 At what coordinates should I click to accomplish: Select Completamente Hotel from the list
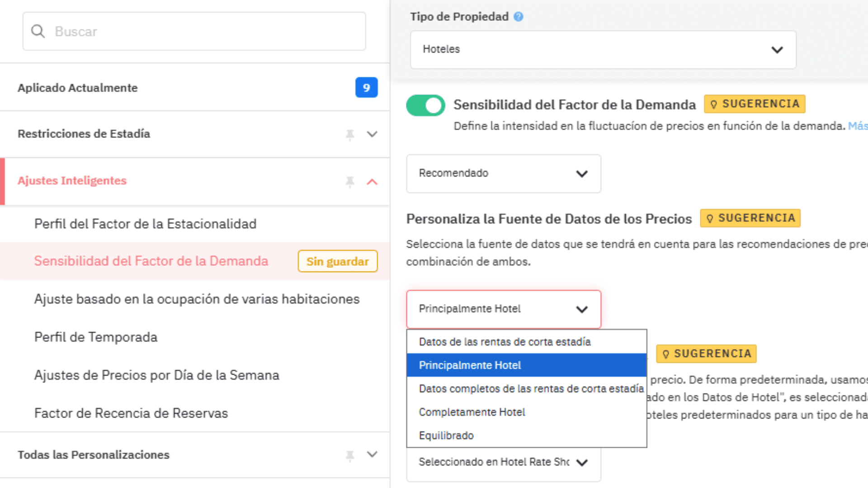point(472,412)
